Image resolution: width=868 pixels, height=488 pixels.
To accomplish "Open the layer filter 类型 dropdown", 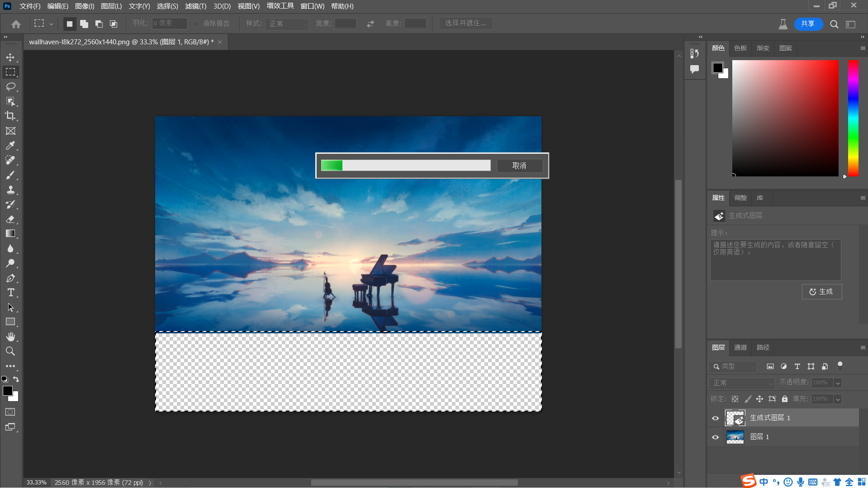I will [733, 366].
